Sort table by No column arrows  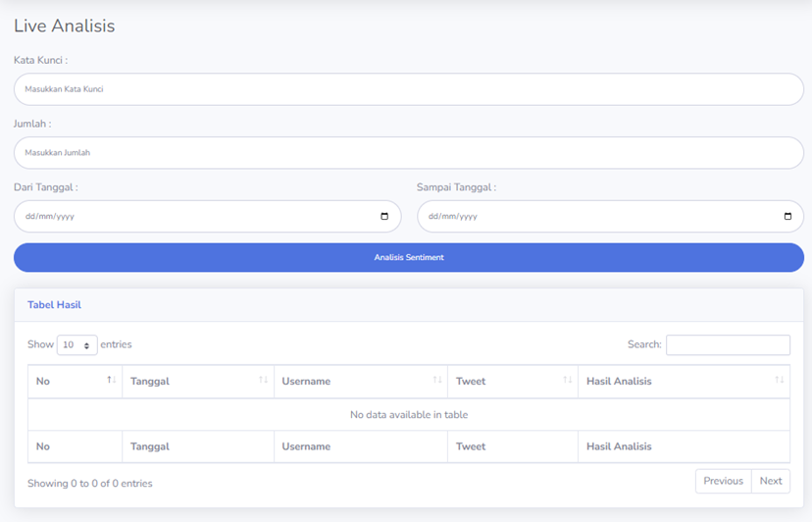pyautogui.click(x=111, y=381)
